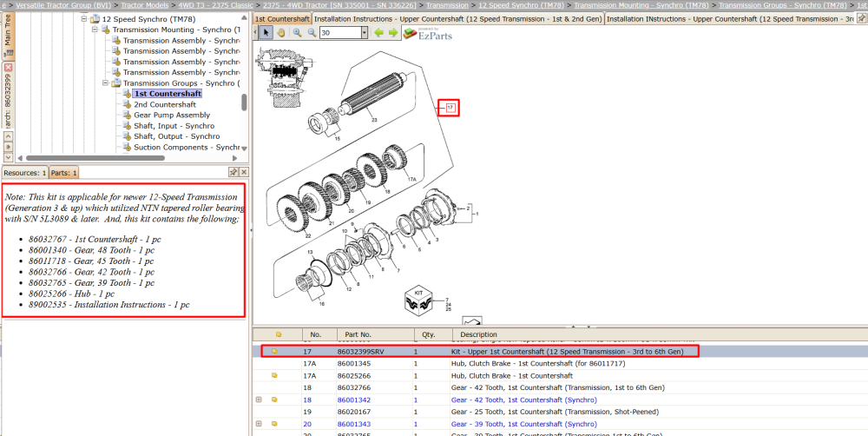Click the Transmission Groups folder icon
This screenshot has width=868, height=436.
[x=116, y=83]
